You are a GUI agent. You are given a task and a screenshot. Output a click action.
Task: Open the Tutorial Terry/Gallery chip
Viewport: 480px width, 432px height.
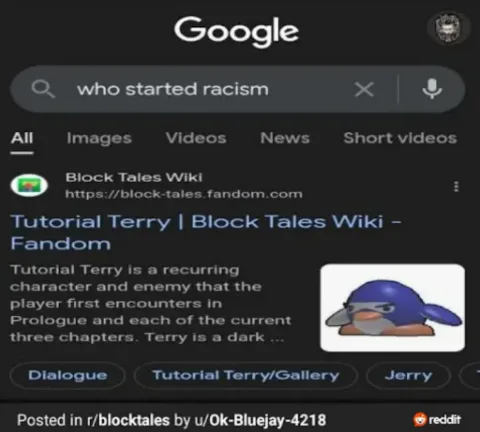(x=246, y=375)
